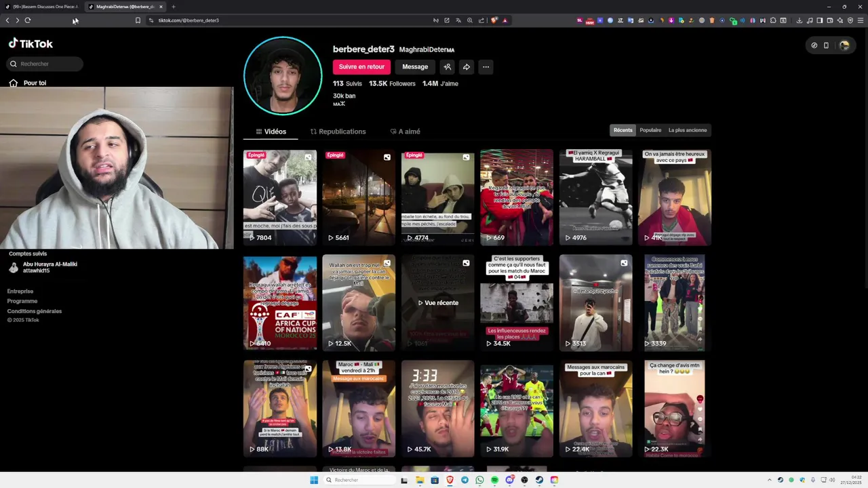Click the zoom magnifier icon in address bar
This screenshot has width=868, height=488.
[x=470, y=20]
